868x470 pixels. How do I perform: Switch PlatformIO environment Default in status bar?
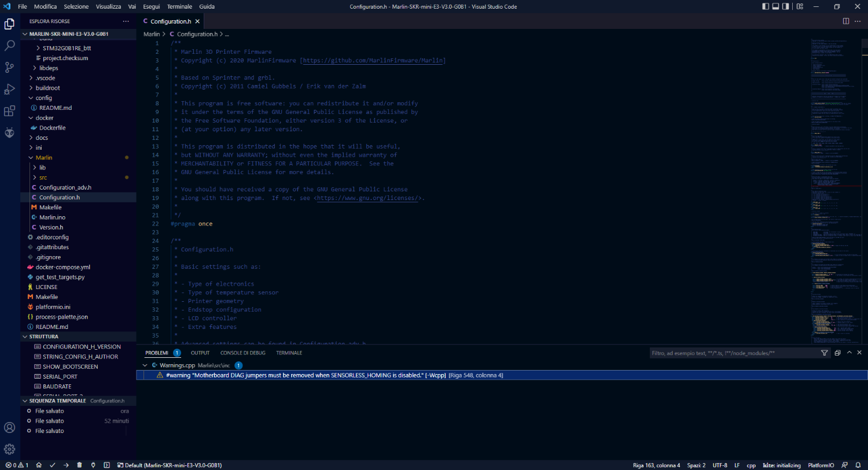(170, 465)
